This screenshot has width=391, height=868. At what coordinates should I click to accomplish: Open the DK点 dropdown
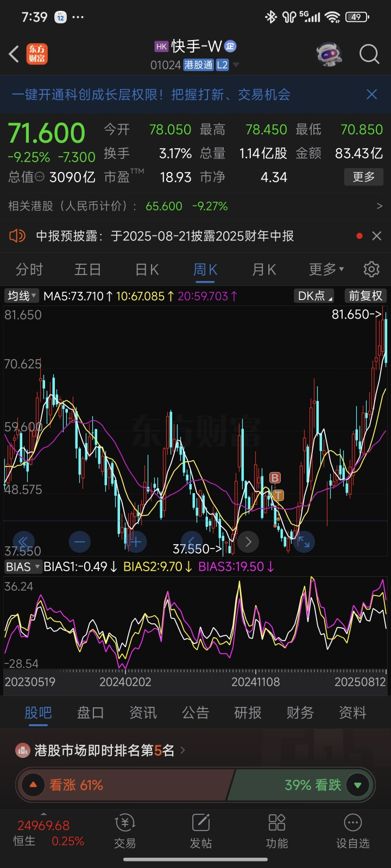[314, 296]
